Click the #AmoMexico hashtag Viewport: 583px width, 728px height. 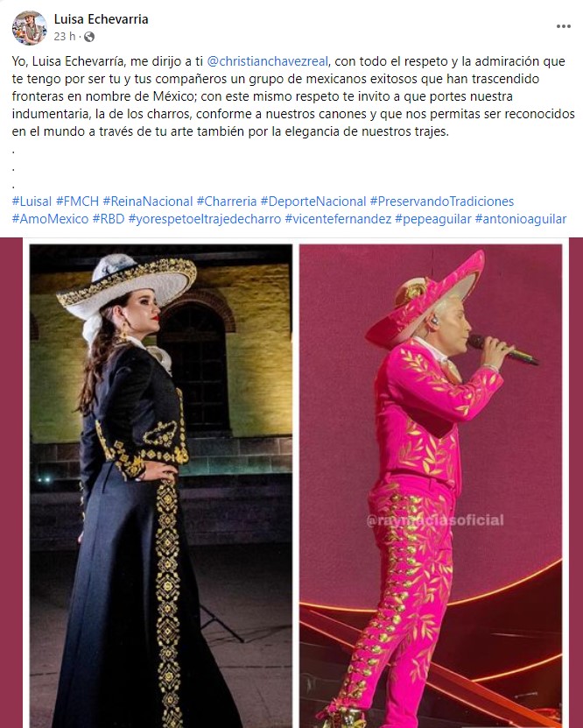coord(50,219)
